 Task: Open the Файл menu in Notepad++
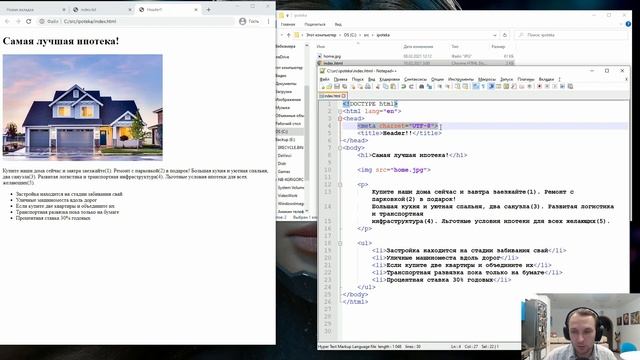(x=324, y=79)
